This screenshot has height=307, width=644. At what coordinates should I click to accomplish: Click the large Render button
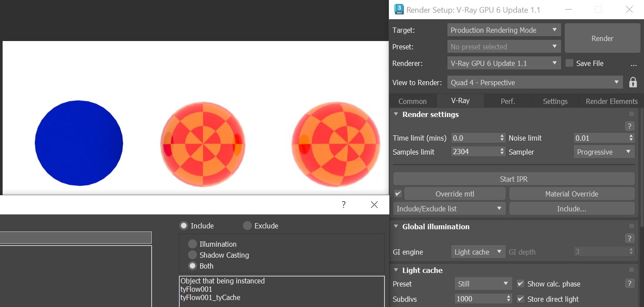coord(602,38)
